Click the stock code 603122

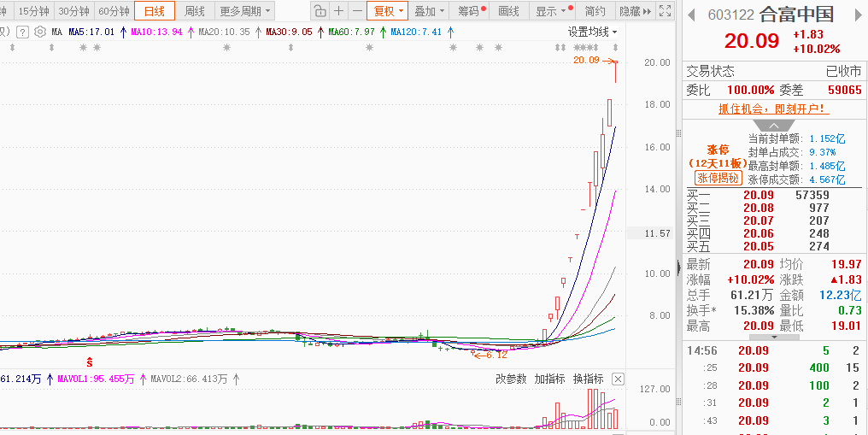[x=731, y=15]
